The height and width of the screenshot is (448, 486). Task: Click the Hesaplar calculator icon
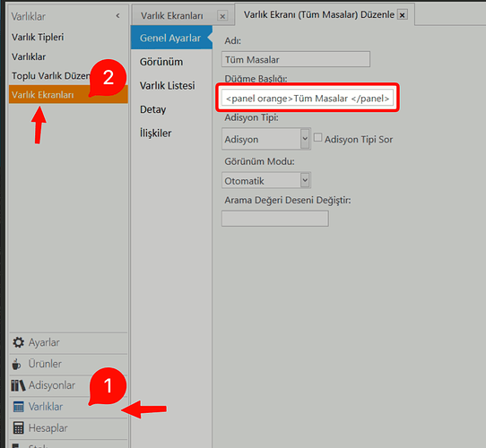click(x=18, y=428)
